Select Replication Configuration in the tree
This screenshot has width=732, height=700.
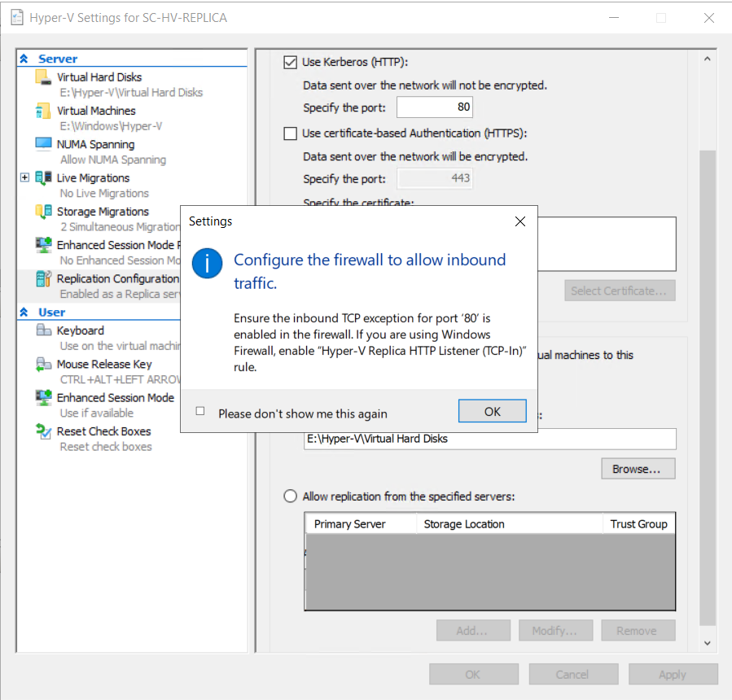[118, 278]
